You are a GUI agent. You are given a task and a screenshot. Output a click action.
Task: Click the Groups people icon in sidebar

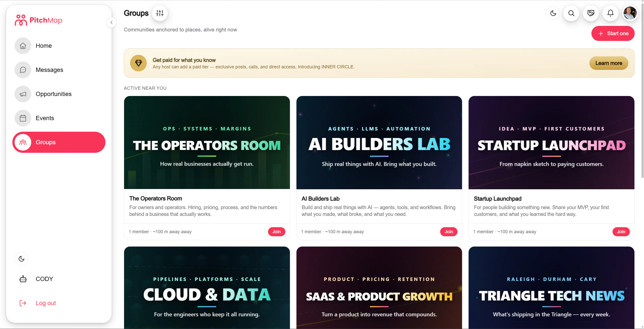(23, 142)
